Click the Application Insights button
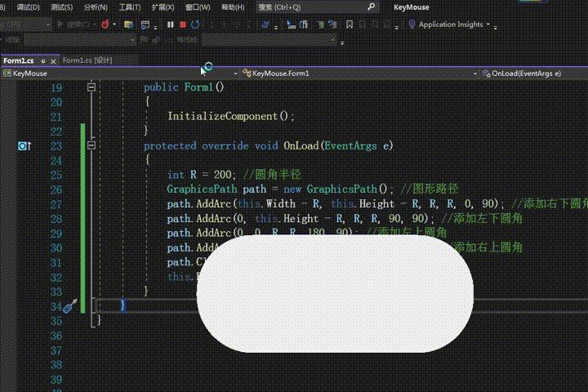The height and width of the screenshot is (392, 588). [450, 24]
